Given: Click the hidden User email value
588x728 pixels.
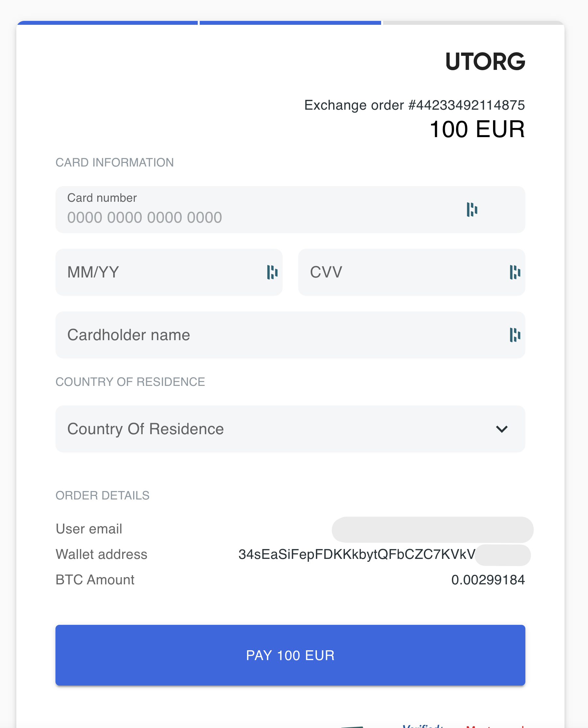Looking at the screenshot, I should pyautogui.click(x=432, y=530).
